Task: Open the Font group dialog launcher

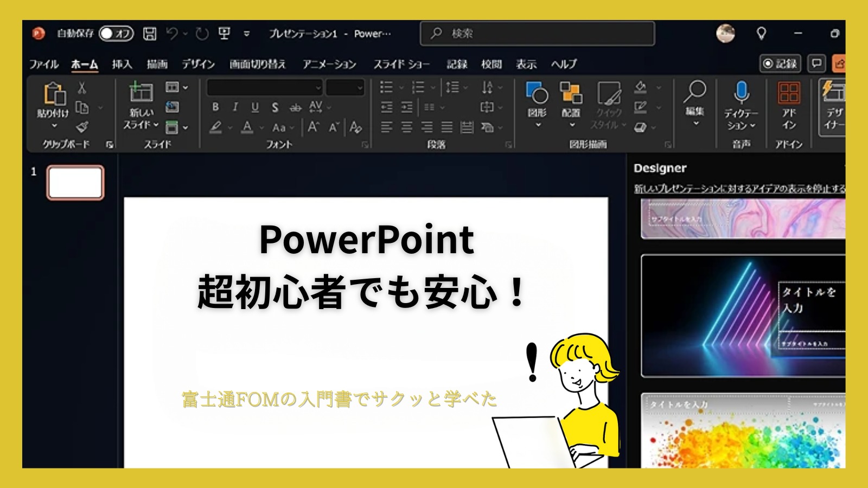Action: click(365, 145)
